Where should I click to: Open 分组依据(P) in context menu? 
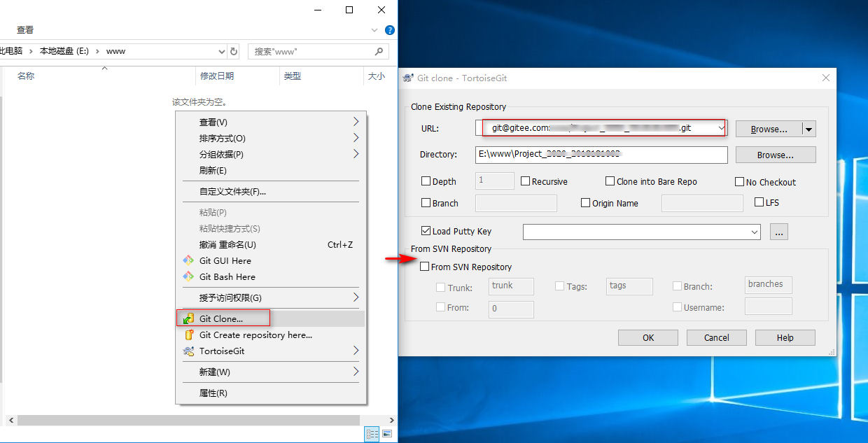click(x=270, y=154)
